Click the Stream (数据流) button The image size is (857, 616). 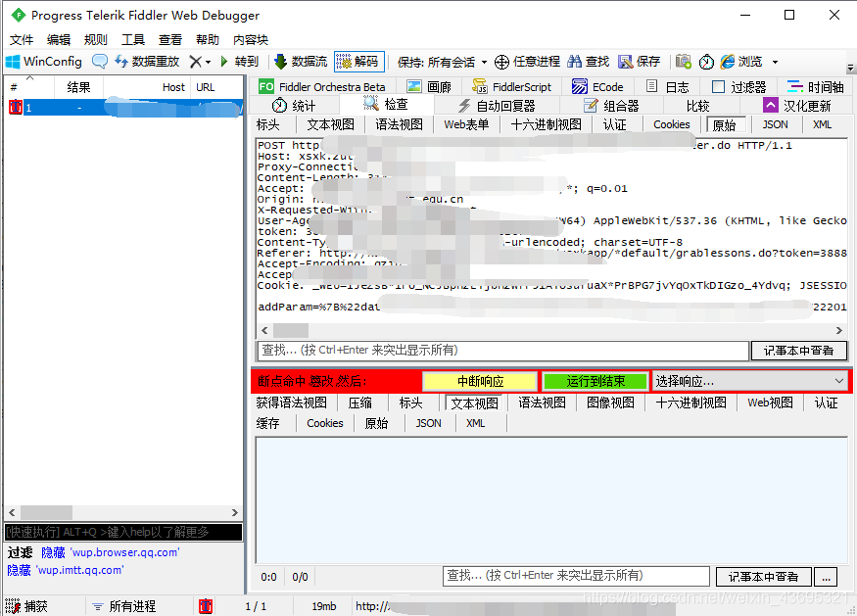[300, 62]
